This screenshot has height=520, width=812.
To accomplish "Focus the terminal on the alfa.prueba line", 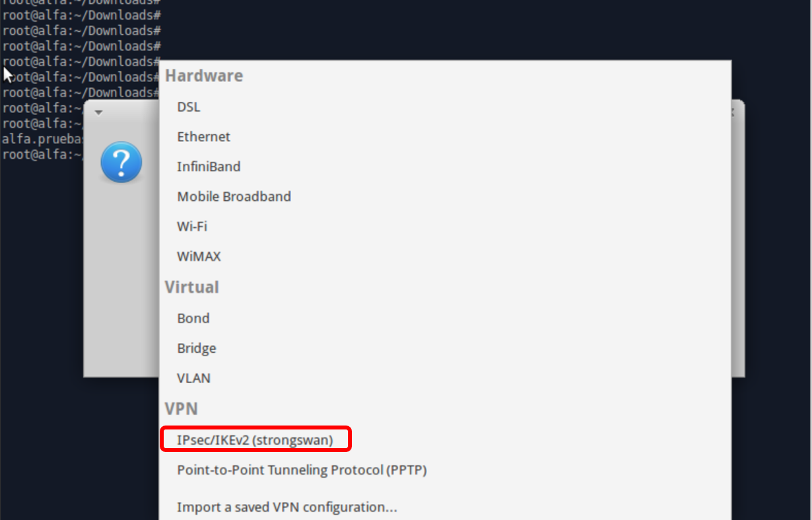I will click(44, 139).
